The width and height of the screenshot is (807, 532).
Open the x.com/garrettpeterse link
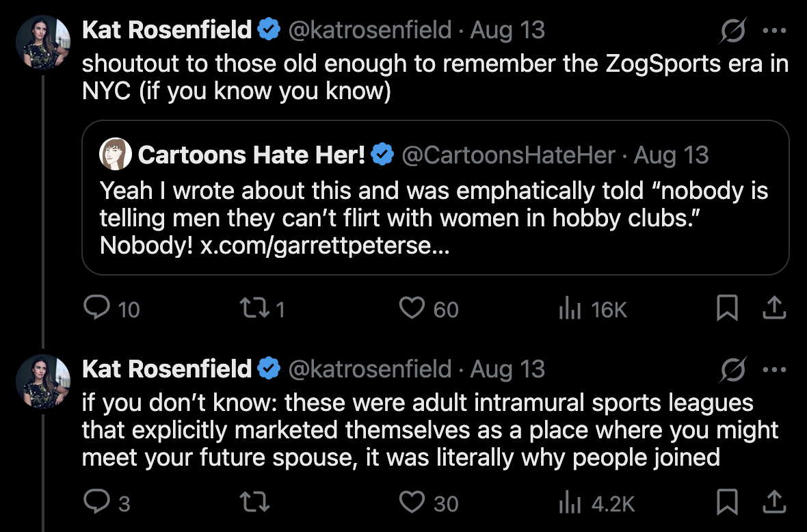coord(325,245)
